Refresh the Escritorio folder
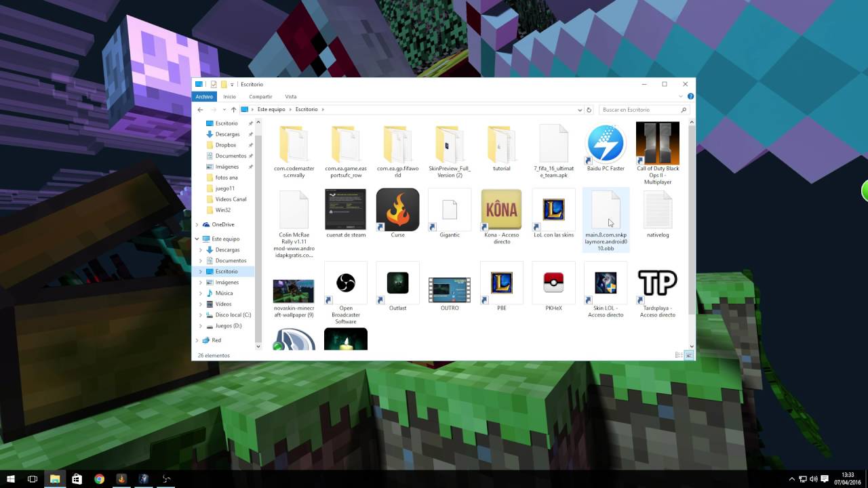868x488 pixels. [589, 110]
